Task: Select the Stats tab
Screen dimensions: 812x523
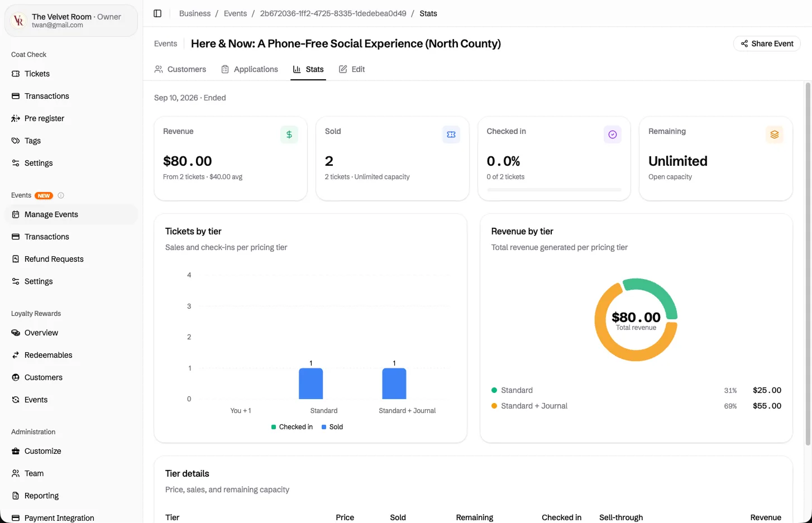Action: pyautogui.click(x=308, y=69)
